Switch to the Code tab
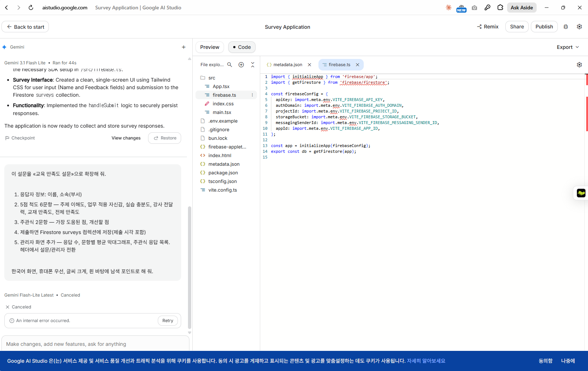The width and height of the screenshot is (588, 371). [242, 47]
